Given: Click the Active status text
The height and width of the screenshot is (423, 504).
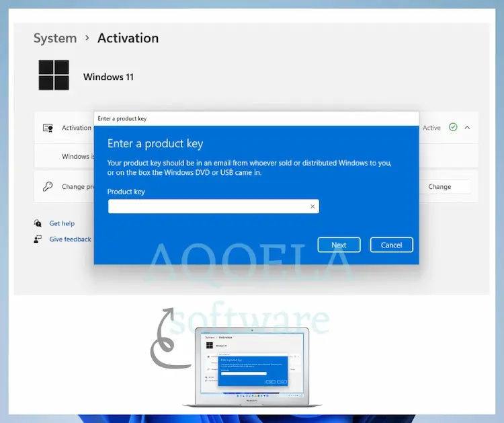Looking at the screenshot, I should (x=431, y=128).
